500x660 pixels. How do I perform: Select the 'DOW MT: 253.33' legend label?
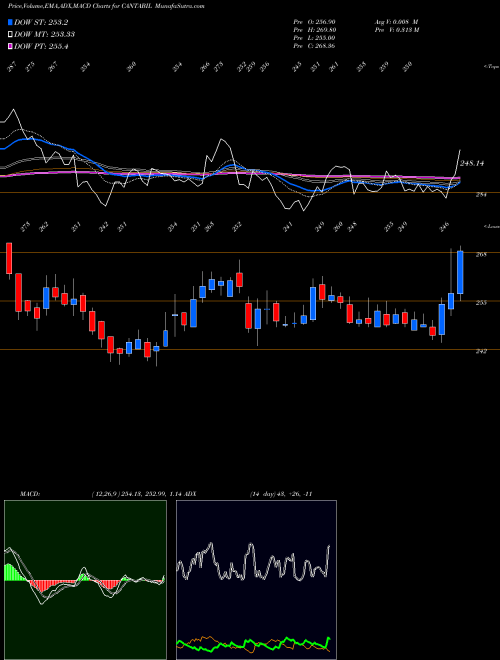click(45, 35)
